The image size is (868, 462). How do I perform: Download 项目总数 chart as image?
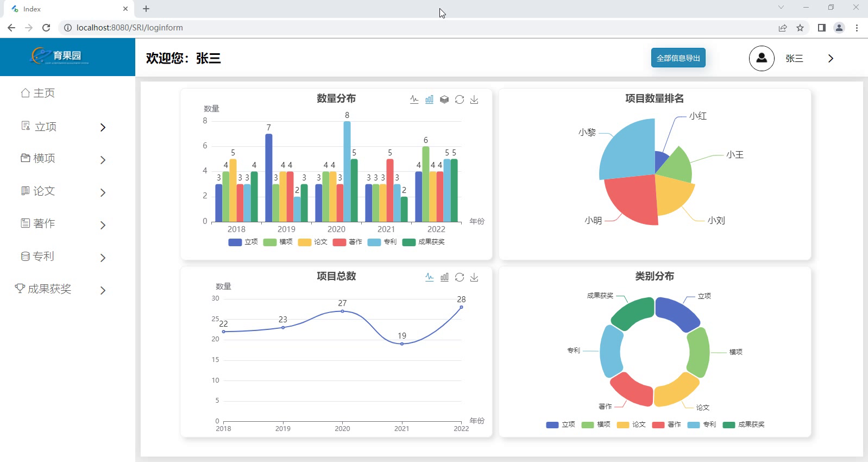click(474, 277)
